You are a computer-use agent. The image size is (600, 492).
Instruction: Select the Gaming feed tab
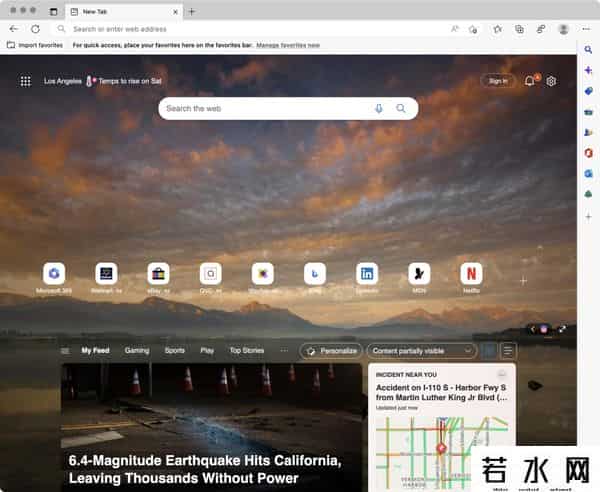(x=137, y=350)
